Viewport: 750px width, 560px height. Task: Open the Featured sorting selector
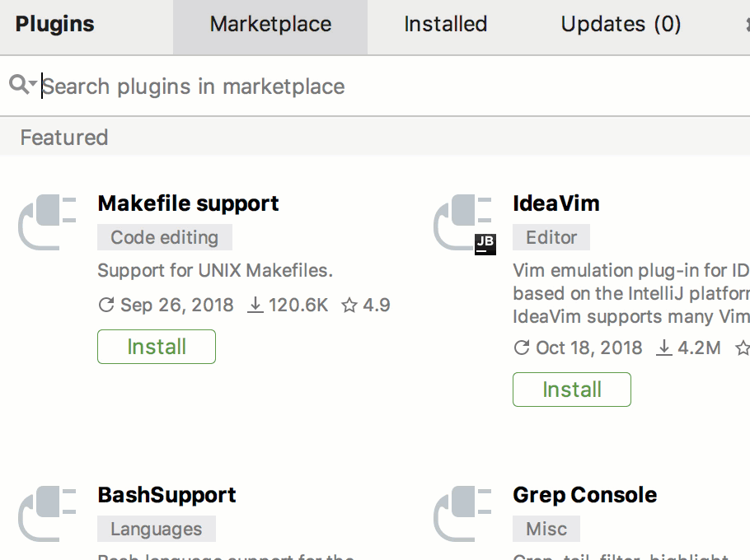tap(63, 138)
